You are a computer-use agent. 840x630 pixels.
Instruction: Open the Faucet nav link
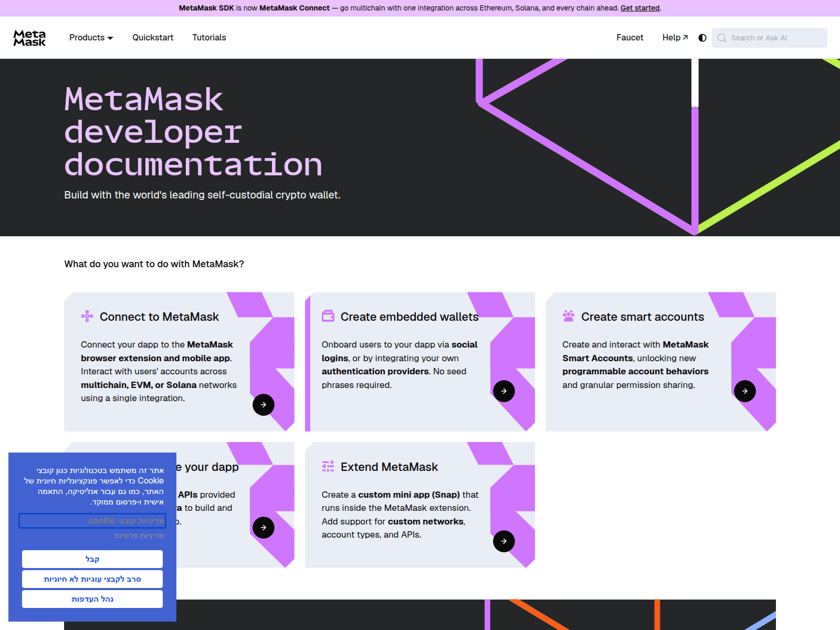(x=630, y=38)
